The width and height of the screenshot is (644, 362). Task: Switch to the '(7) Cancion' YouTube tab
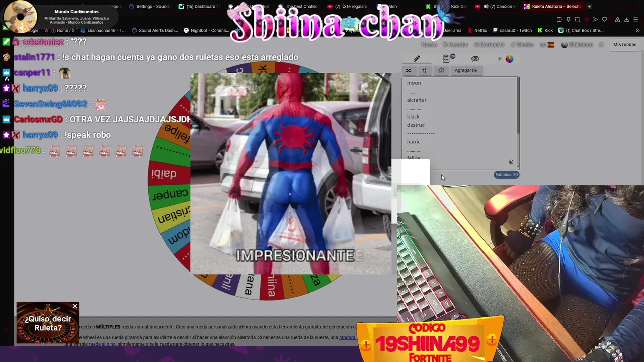coord(496,6)
